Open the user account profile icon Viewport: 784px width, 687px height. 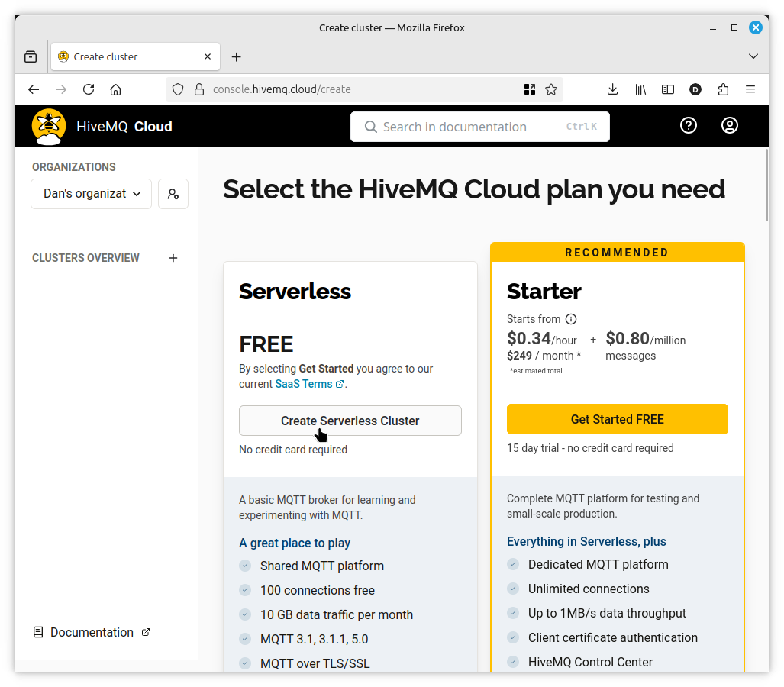coord(730,126)
